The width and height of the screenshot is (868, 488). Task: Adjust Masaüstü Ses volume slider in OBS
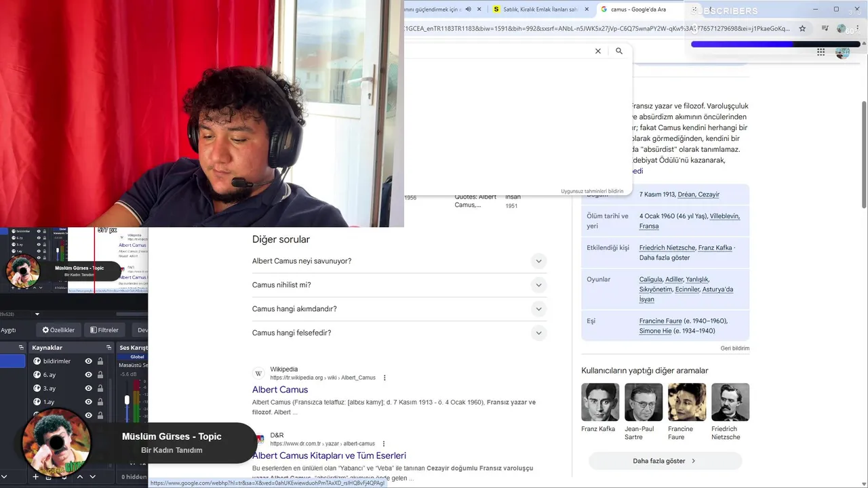tap(127, 401)
